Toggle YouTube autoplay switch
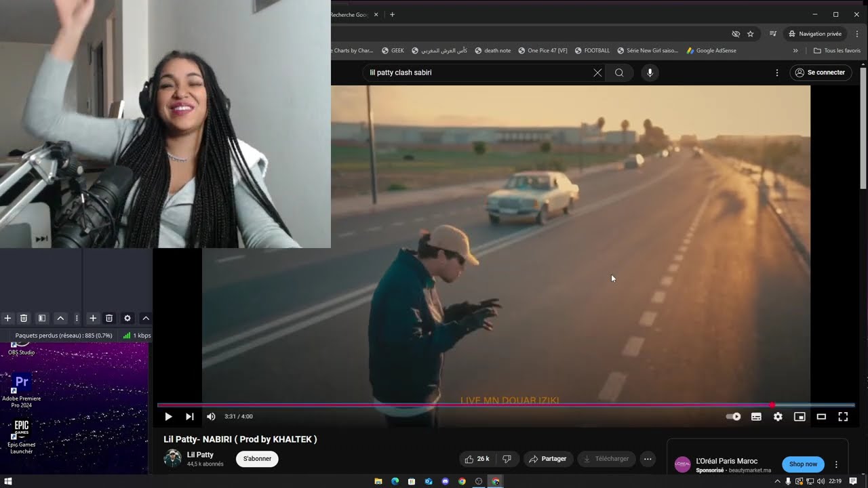Screen dimensions: 868x488 click(734, 417)
